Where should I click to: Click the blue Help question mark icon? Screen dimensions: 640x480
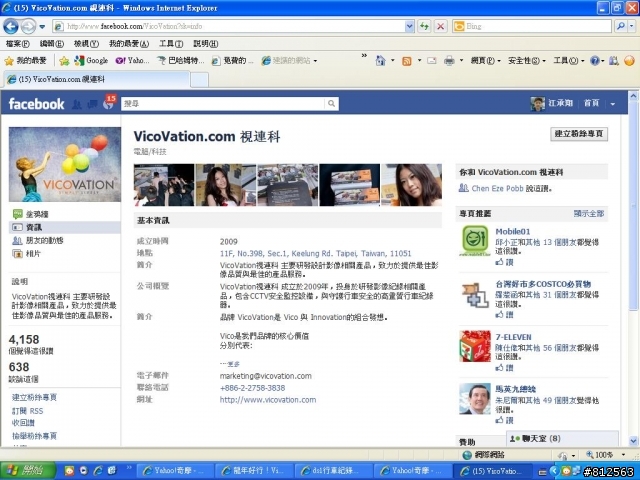595,61
